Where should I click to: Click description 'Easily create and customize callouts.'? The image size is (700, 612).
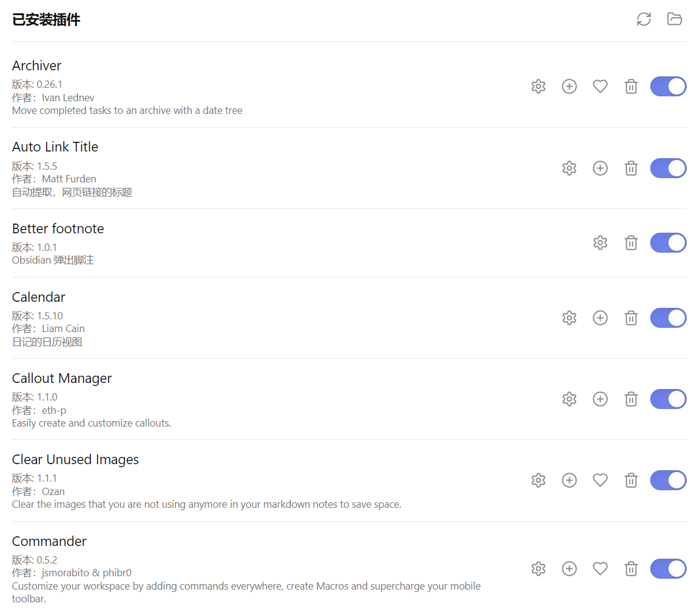92,423
